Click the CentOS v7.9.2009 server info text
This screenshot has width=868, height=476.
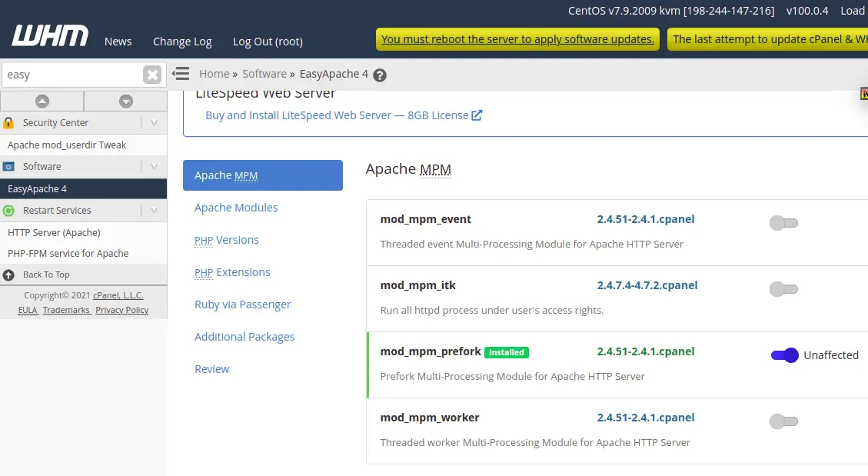tap(671, 11)
